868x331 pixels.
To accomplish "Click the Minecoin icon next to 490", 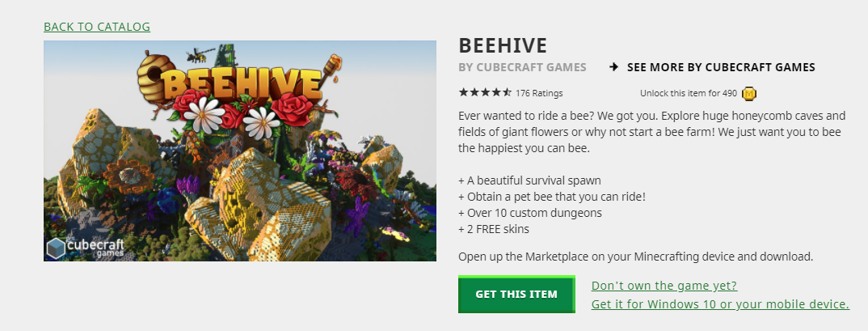I will [x=749, y=93].
